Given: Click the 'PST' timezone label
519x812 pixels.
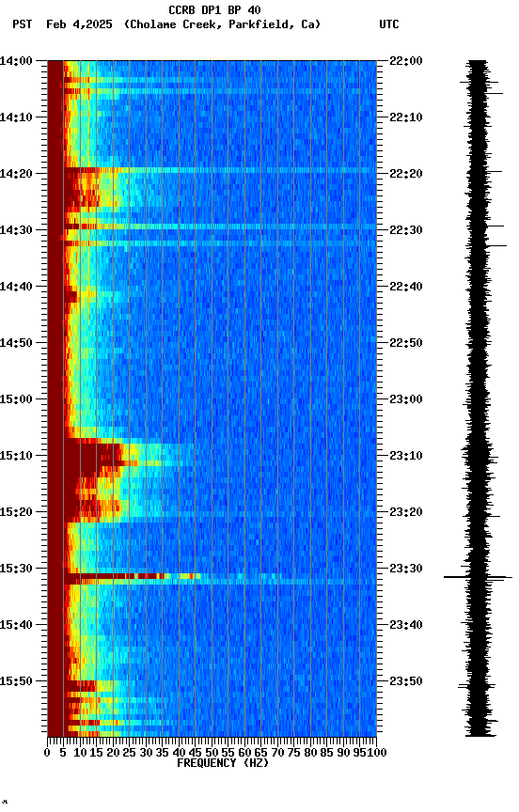Looking at the screenshot, I should click(23, 24).
